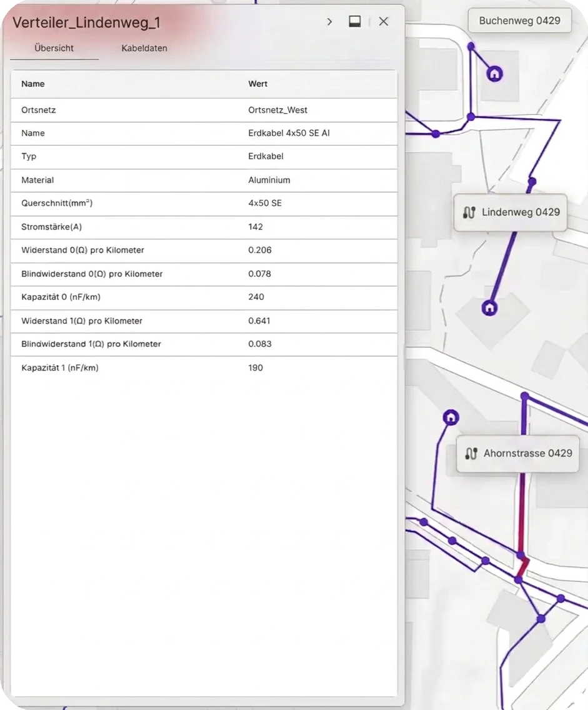This screenshot has width=588, height=710.
Task: Close the Verteiler_Lindenweg_1 panel
Action: pyautogui.click(x=384, y=21)
